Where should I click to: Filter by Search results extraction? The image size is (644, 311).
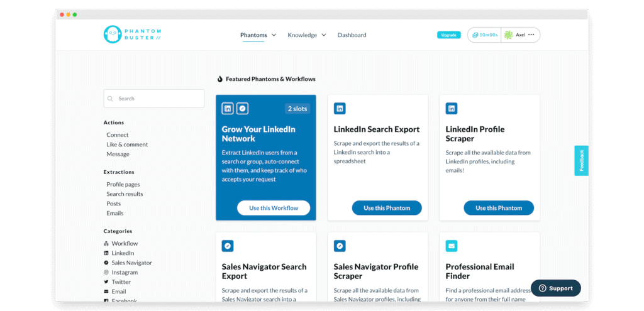click(125, 194)
